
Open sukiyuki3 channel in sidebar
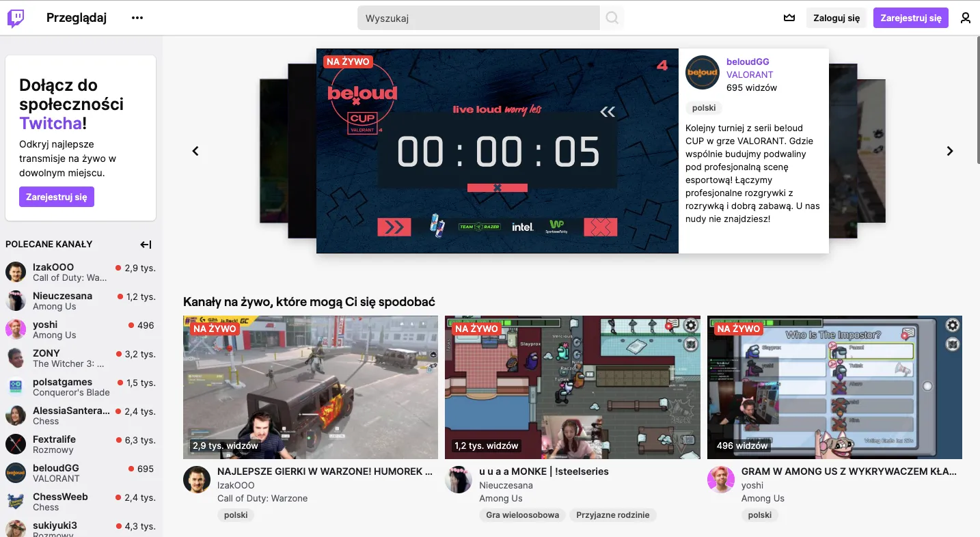coord(81,528)
